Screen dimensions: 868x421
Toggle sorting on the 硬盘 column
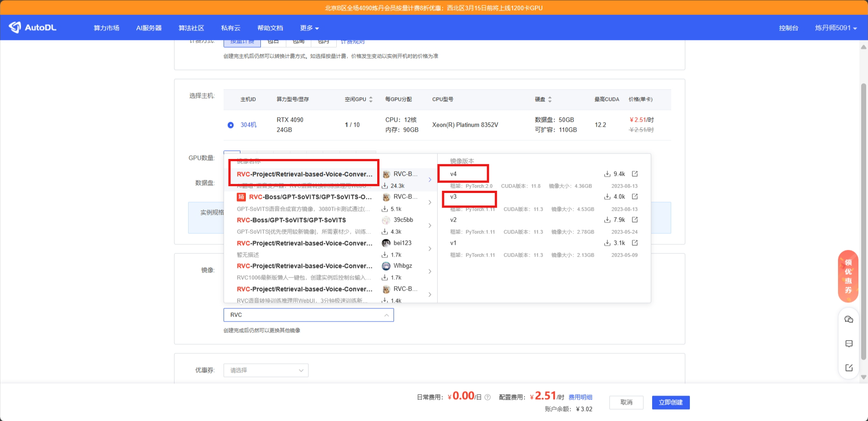point(549,99)
